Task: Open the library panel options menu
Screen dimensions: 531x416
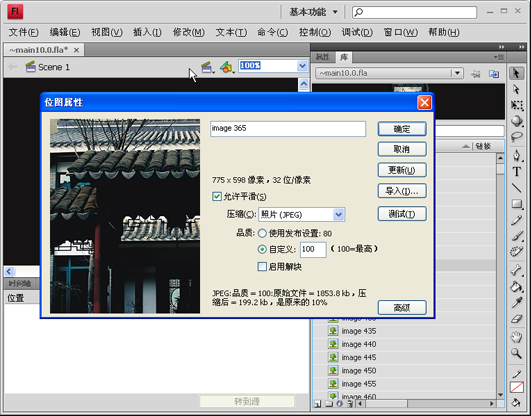Action: tap(498, 57)
